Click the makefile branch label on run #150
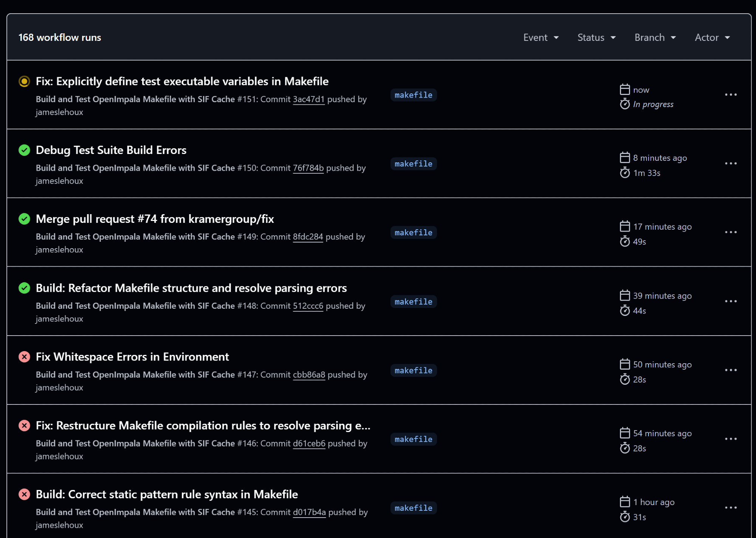This screenshot has height=538, width=756. [413, 164]
